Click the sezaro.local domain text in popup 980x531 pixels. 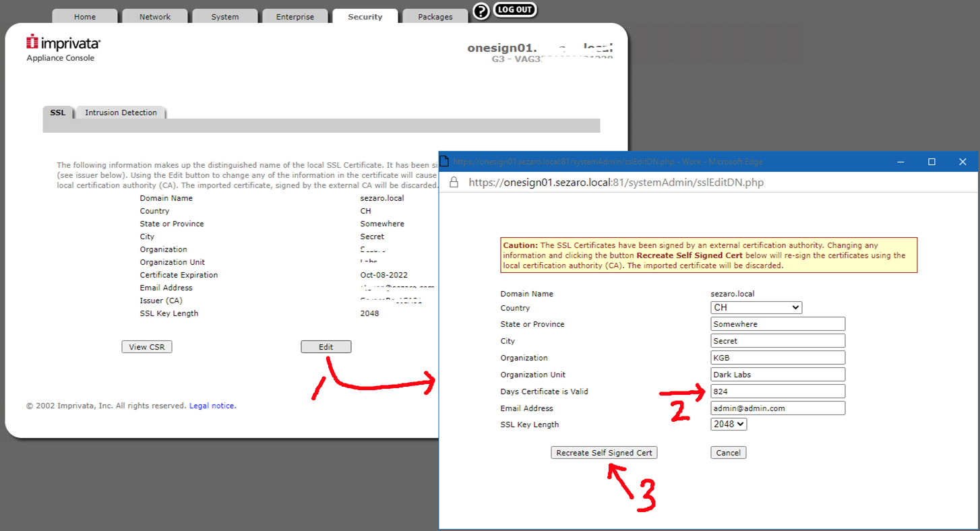coord(733,294)
